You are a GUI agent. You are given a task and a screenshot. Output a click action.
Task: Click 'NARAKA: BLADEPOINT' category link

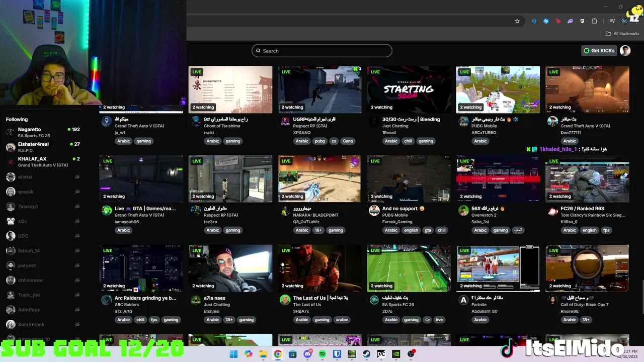(316, 215)
